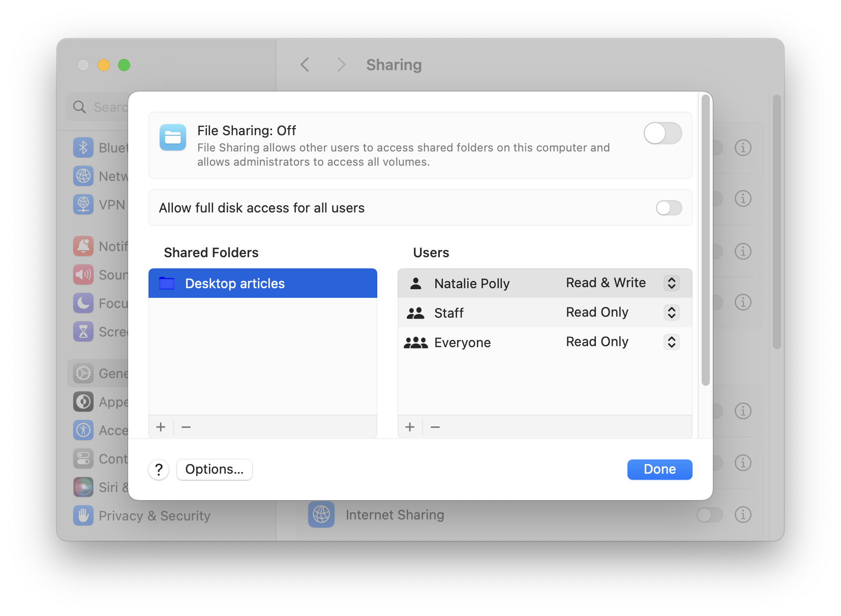Open help via the question mark icon

point(158,469)
